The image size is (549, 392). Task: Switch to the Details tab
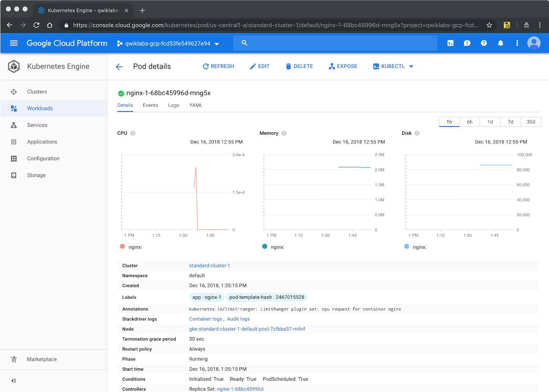(125, 105)
